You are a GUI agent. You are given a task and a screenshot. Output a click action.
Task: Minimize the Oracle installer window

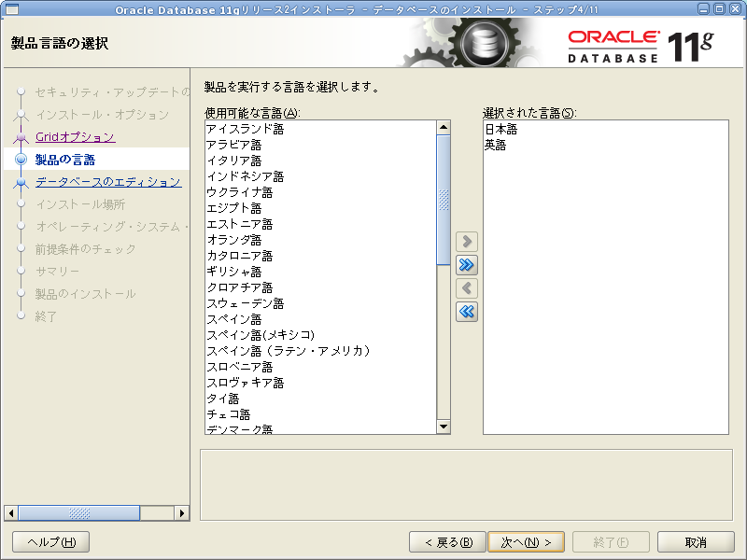tap(703, 8)
